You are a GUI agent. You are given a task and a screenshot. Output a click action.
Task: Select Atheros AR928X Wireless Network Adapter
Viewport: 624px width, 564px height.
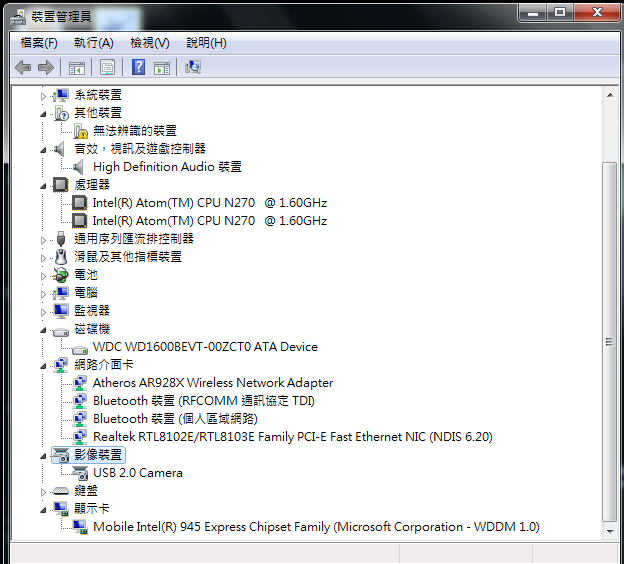(x=213, y=383)
